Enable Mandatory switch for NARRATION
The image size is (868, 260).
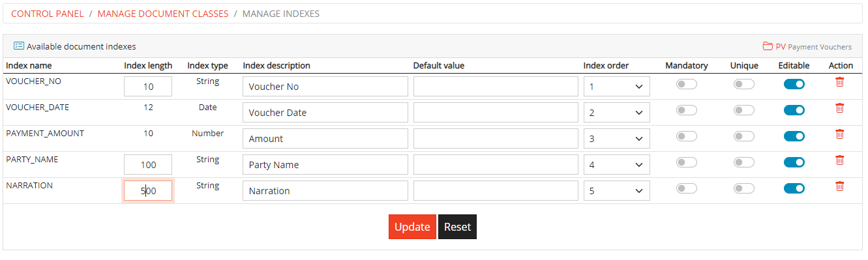tap(686, 188)
